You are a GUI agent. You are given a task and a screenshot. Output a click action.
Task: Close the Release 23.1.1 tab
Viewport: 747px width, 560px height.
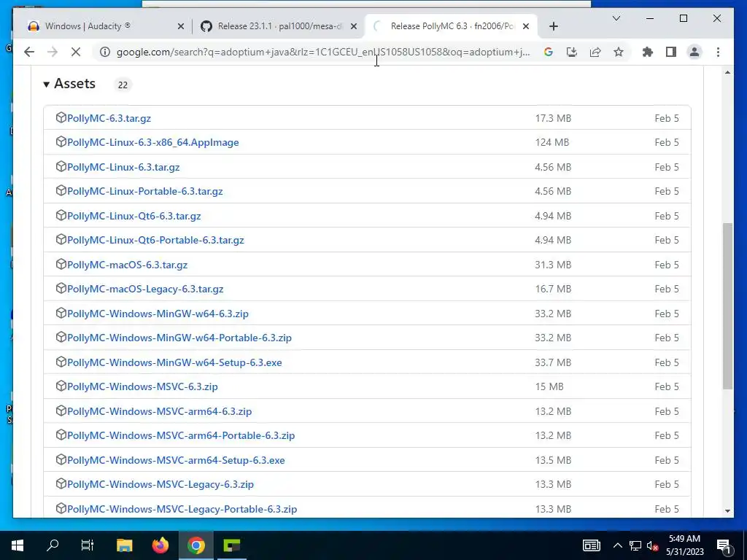click(354, 27)
